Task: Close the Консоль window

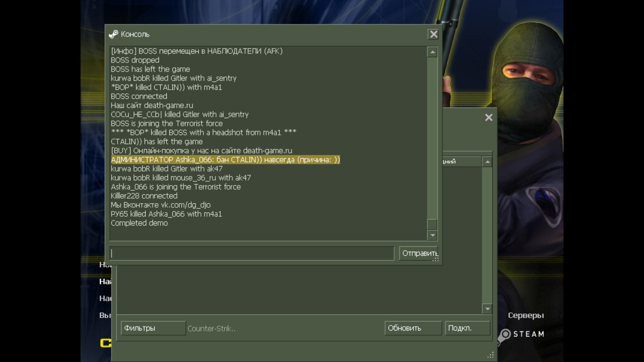Action: (433, 34)
